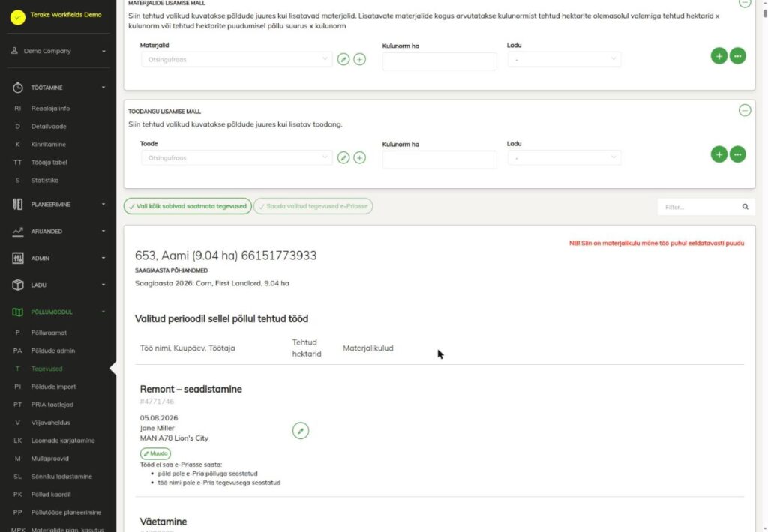Image resolution: width=768 pixels, height=532 pixels.
Task: Open the Toode search dropdown
Action: pos(236,158)
